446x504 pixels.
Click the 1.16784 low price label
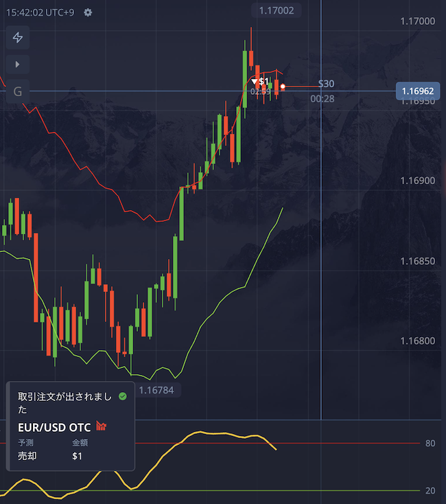coord(156,391)
